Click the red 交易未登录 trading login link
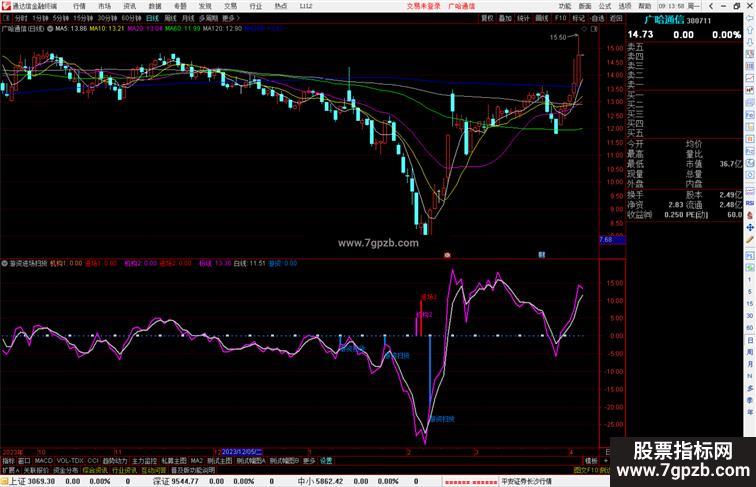Screen dimensions: 756x487 click(423, 6)
